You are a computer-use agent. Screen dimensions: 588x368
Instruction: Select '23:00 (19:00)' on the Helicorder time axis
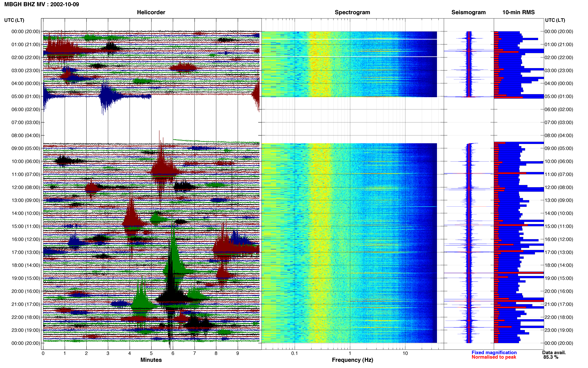(x=26, y=330)
